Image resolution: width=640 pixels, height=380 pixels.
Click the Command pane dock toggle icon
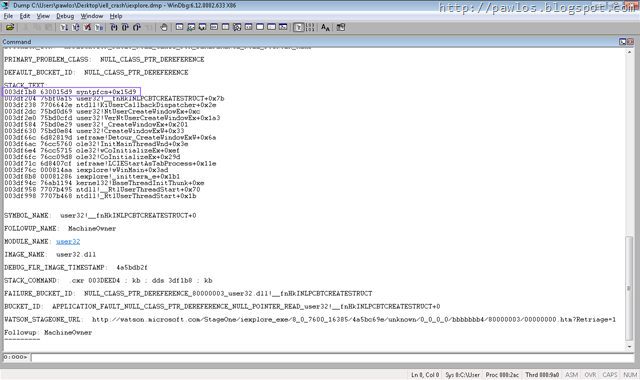[x=622, y=42]
